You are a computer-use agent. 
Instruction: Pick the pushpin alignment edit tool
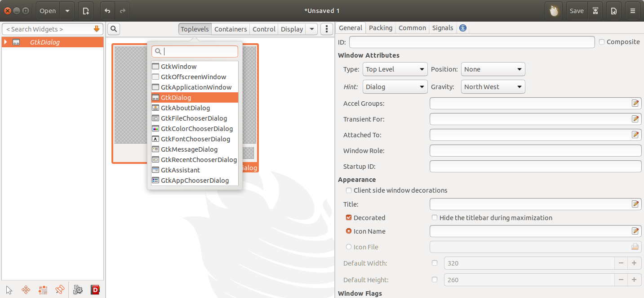60,290
